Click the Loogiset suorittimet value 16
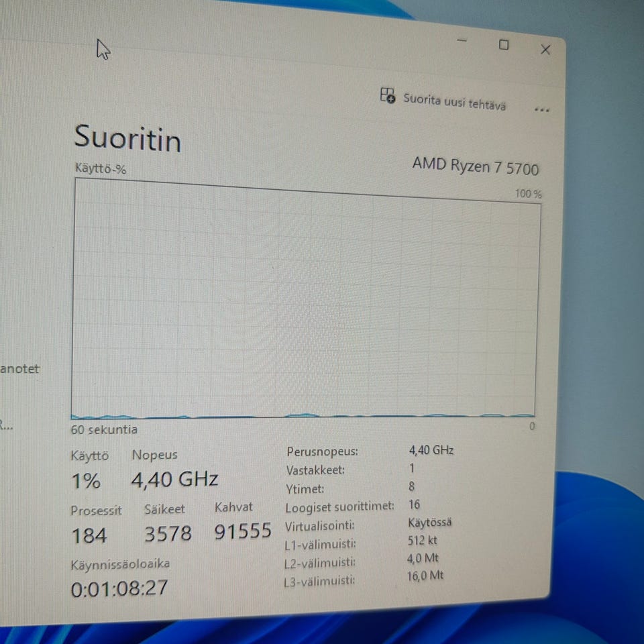Image resolution: width=644 pixels, height=644 pixels. [414, 504]
